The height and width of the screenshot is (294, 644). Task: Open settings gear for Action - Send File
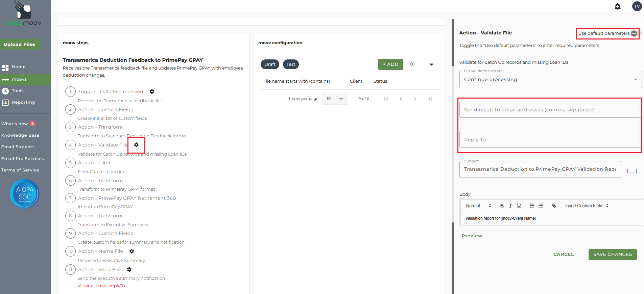tap(129, 269)
